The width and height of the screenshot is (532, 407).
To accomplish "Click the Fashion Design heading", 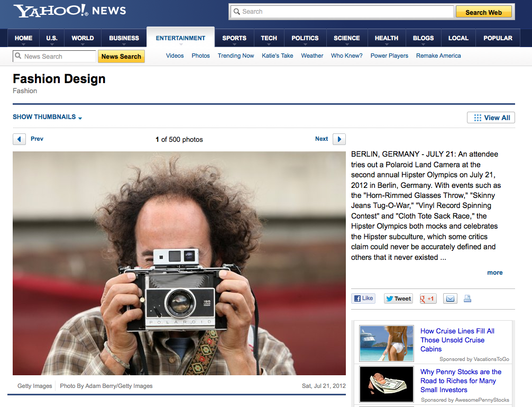I will pyautogui.click(x=59, y=79).
